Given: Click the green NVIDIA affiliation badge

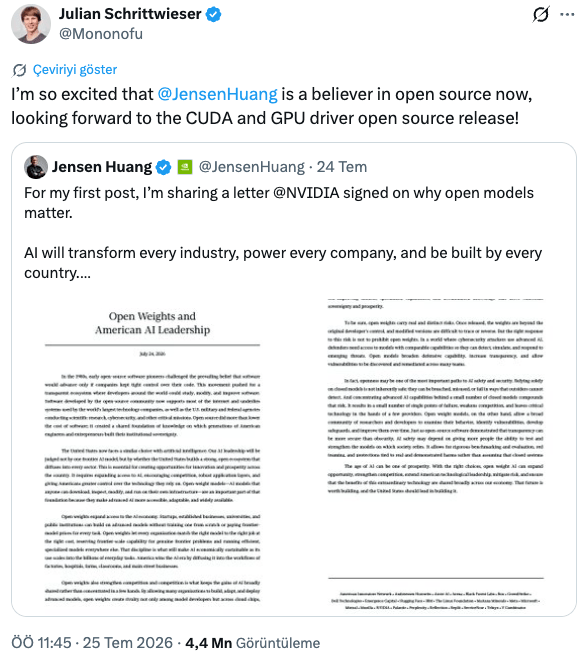Looking at the screenshot, I should click(185, 167).
